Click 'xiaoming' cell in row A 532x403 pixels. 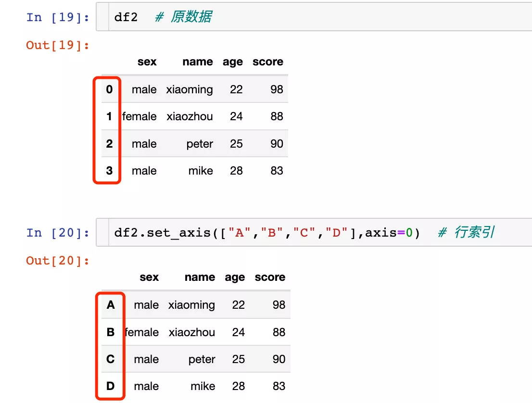click(x=192, y=305)
